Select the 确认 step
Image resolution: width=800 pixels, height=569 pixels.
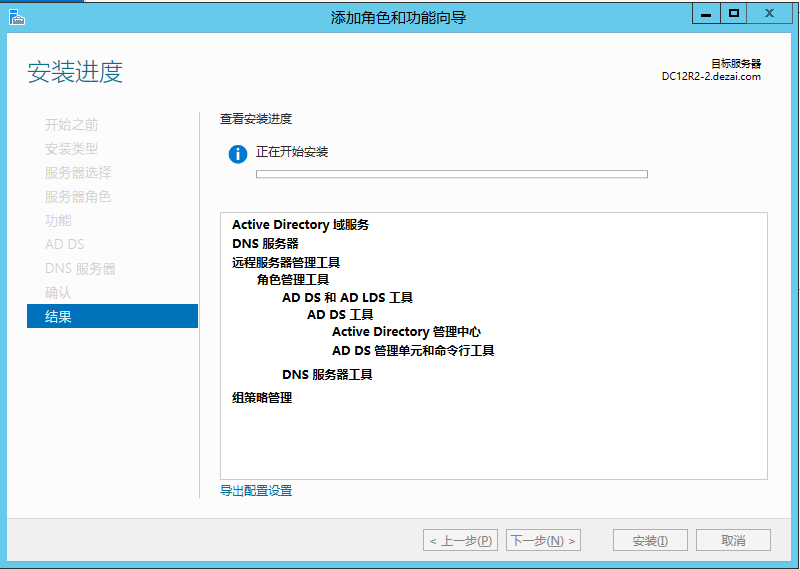click(58, 292)
